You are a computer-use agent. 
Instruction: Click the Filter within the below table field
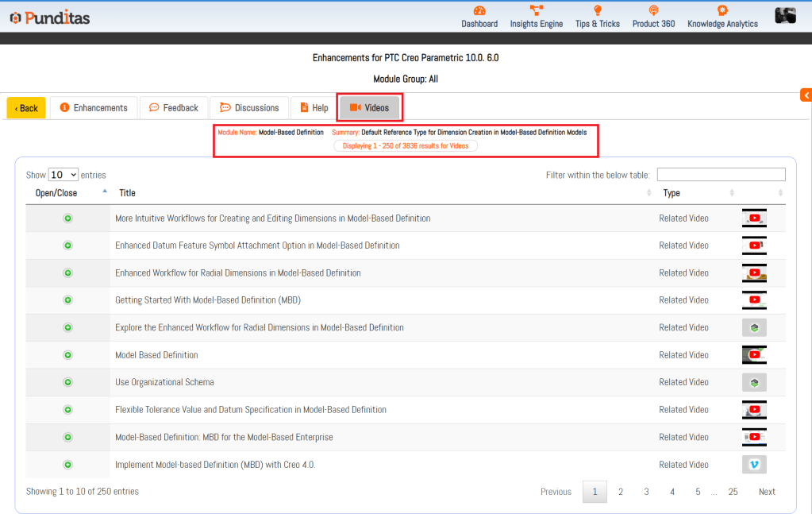(x=721, y=175)
